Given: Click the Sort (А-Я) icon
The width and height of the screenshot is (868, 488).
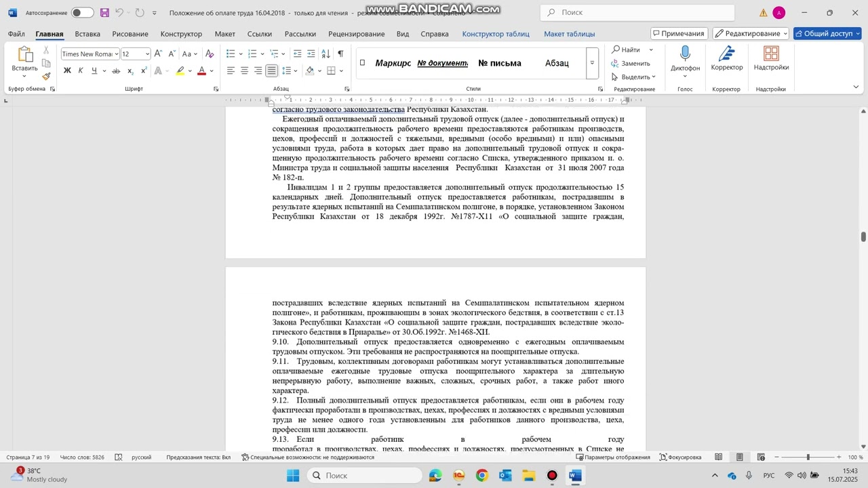Looking at the screenshot, I should [326, 54].
